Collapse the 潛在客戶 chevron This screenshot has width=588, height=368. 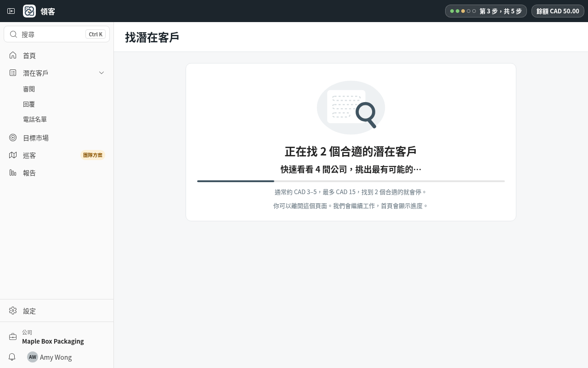tap(102, 73)
